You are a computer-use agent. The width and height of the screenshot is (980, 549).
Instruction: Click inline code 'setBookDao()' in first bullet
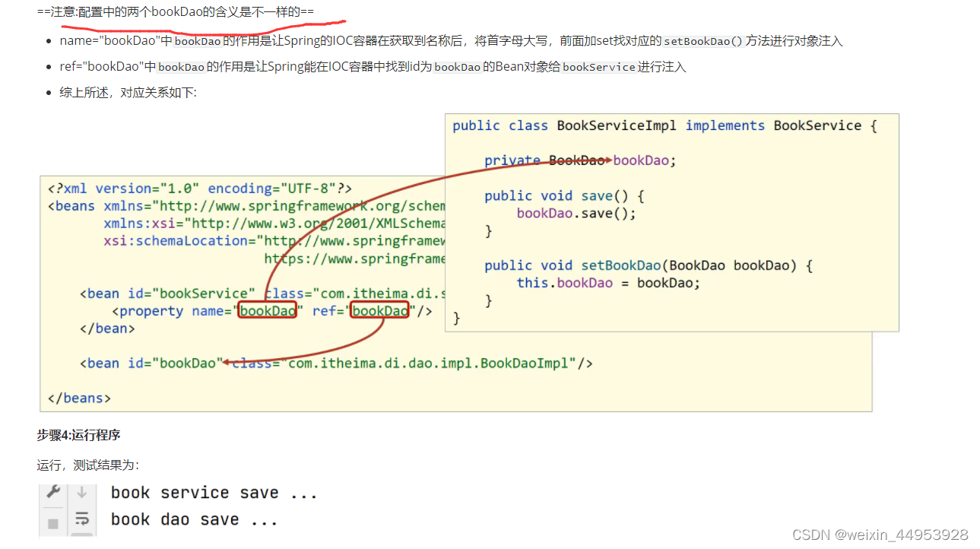(x=702, y=41)
